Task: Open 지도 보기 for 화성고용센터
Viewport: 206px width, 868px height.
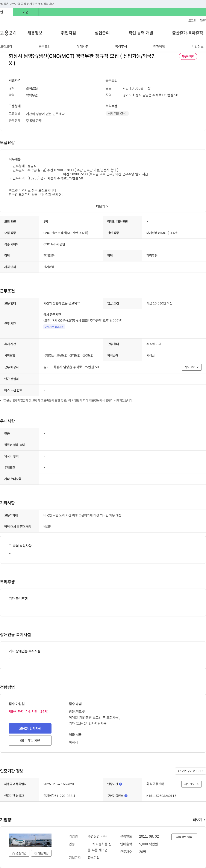Action: [191, 784]
